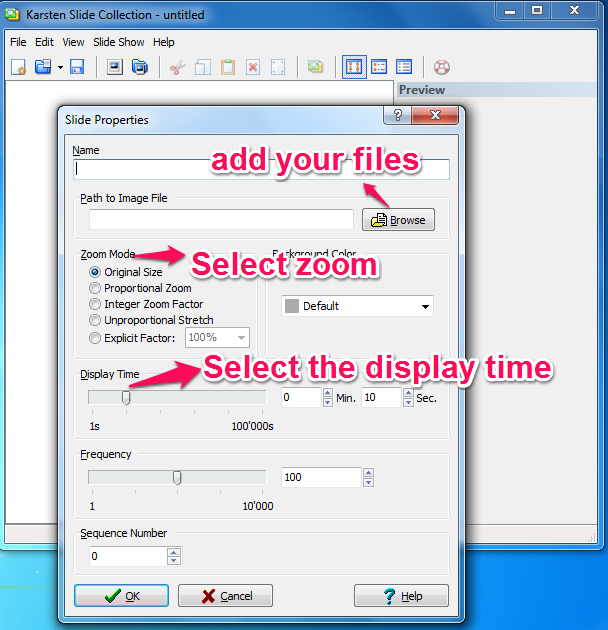Open the File menu
This screenshot has width=608, height=630.
point(18,42)
